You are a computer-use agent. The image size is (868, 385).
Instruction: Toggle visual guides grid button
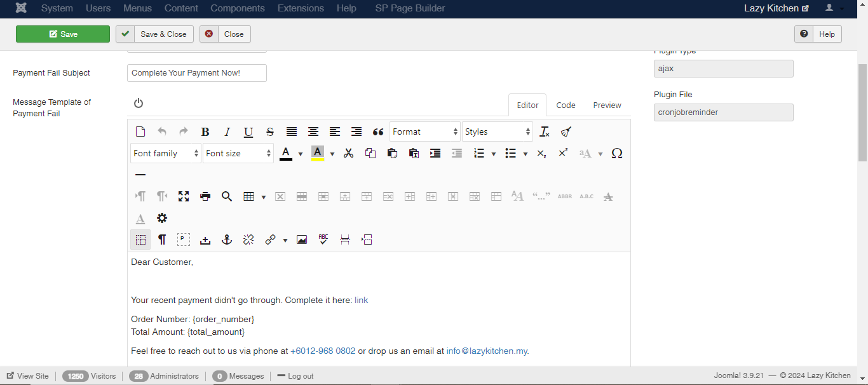click(140, 240)
